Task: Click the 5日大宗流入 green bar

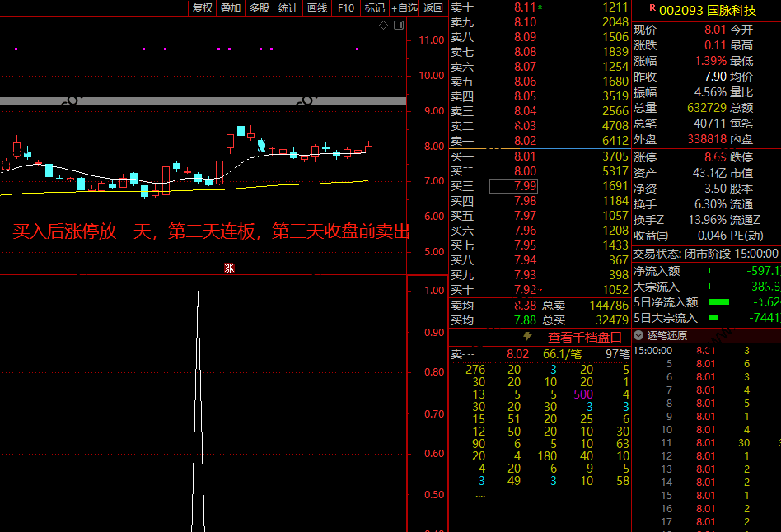Action: point(713,318)
